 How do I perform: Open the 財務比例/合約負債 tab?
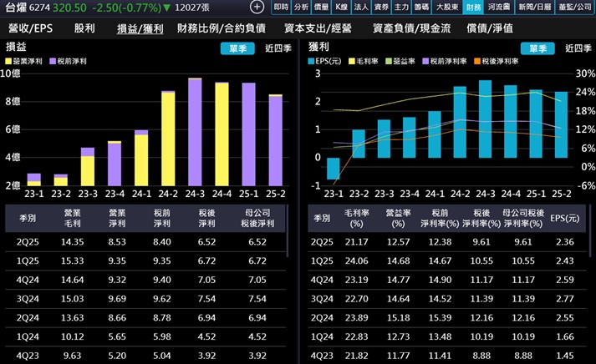(x=224, y=28)
